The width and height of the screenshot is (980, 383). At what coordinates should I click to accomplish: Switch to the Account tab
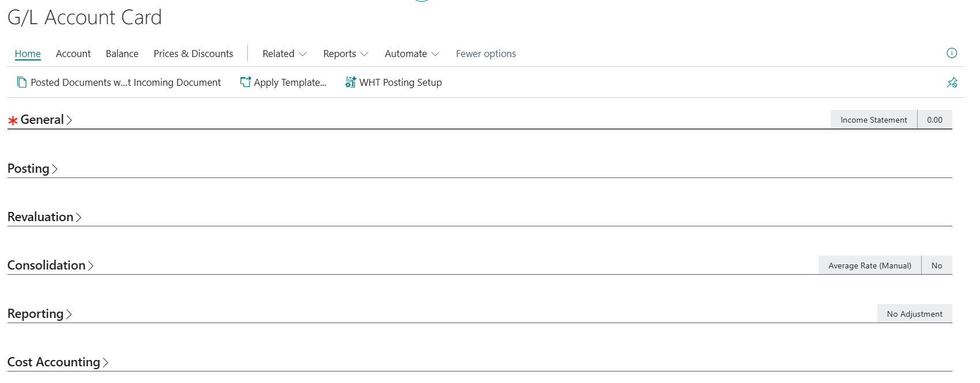pos(73,54)
